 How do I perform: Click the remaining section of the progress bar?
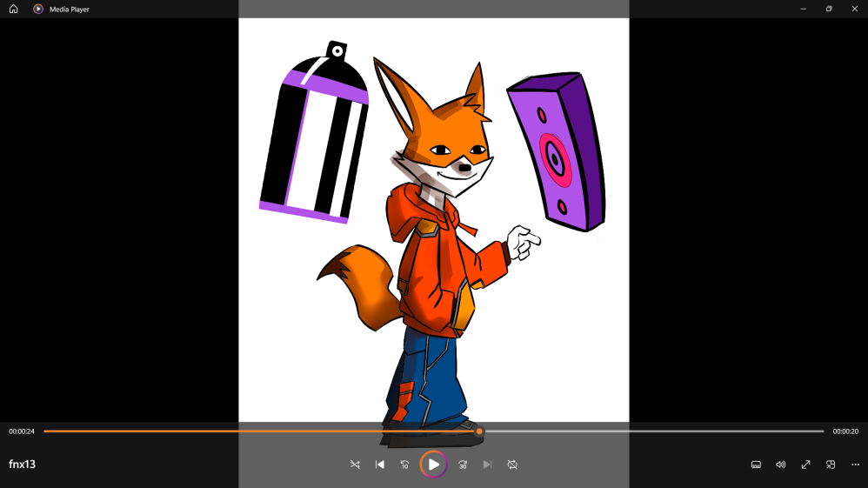coord(652,431)
